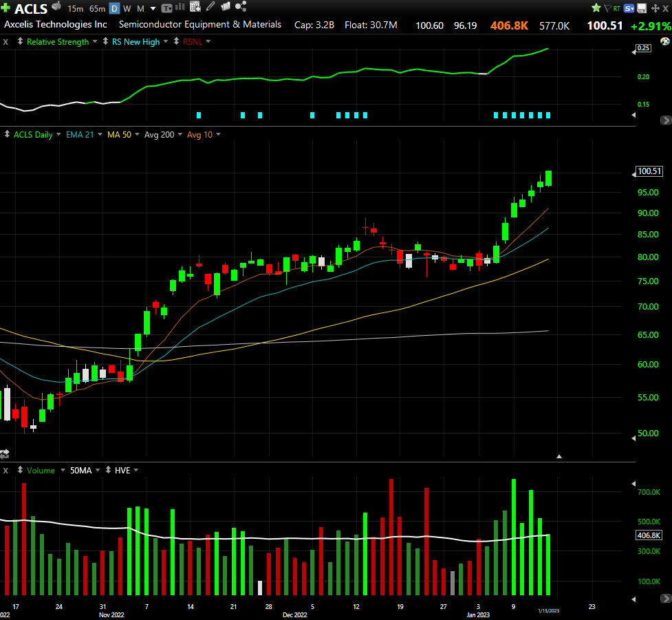The width and height of the screenshot is (672, 620).
Task: Select the W weekly timeframe
Action: pos(127,8)
